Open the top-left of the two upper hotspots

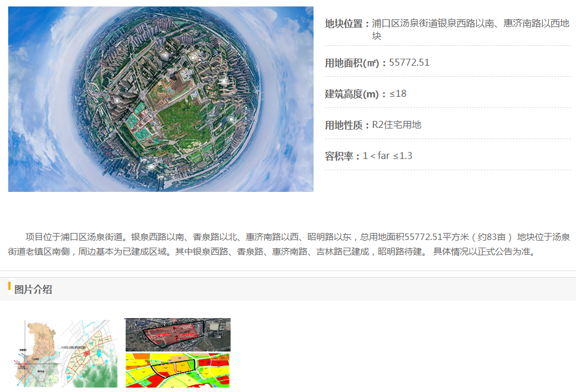pos(166,55)
